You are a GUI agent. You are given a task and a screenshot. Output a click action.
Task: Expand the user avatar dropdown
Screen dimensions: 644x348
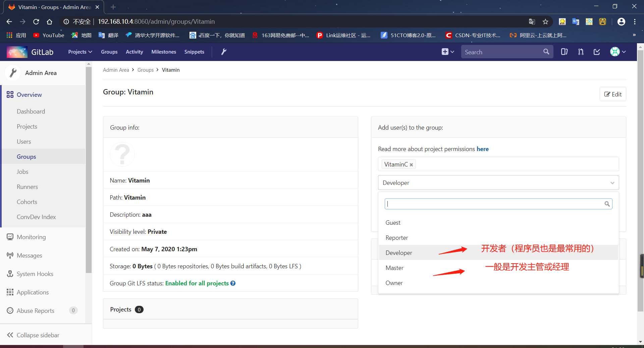[618, 52]
